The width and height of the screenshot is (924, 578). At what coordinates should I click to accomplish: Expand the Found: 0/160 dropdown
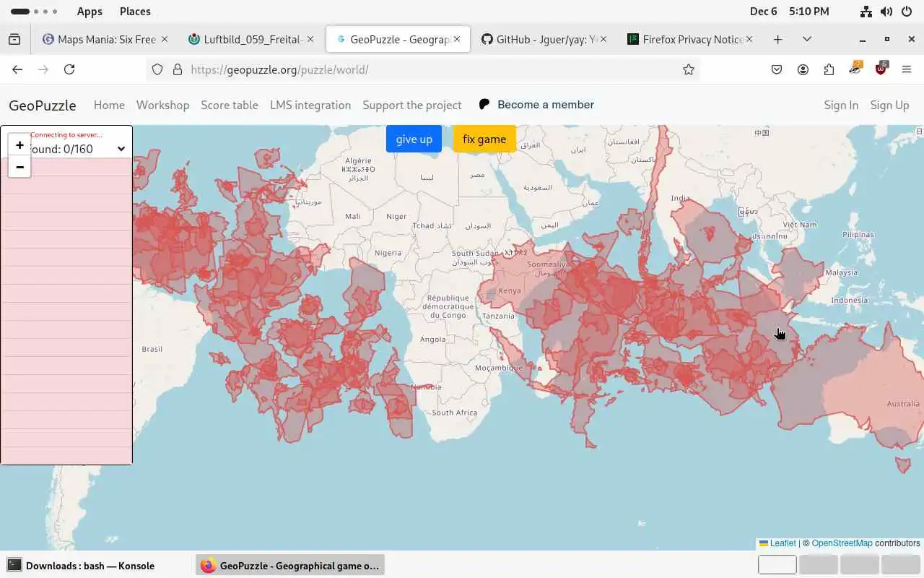tap(121, 149)
